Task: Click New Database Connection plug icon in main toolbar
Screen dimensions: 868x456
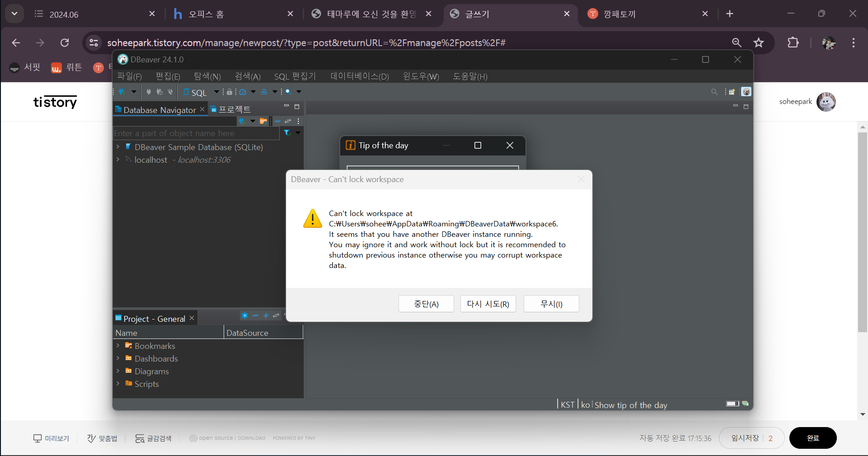Action: pos(122,92)
